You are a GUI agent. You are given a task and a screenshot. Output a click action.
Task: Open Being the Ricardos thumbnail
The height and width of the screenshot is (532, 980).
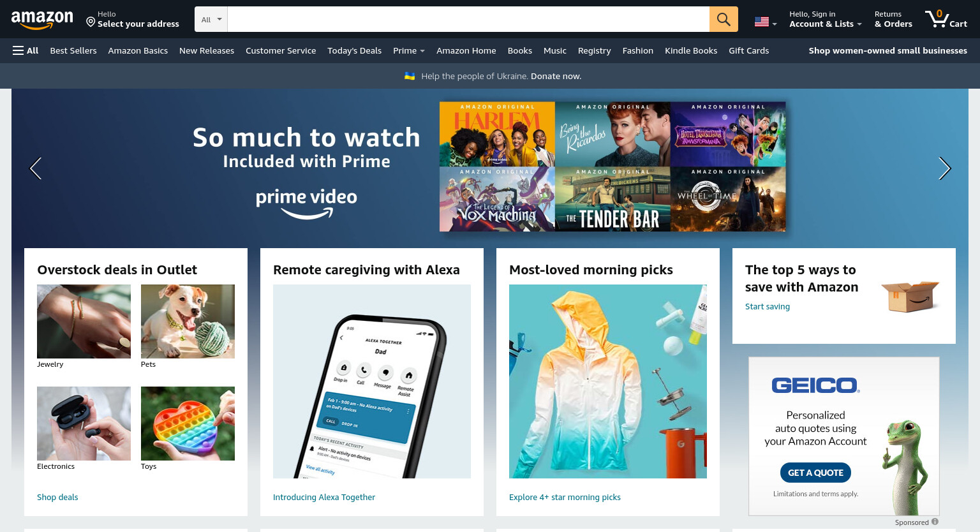click(612, 134)
